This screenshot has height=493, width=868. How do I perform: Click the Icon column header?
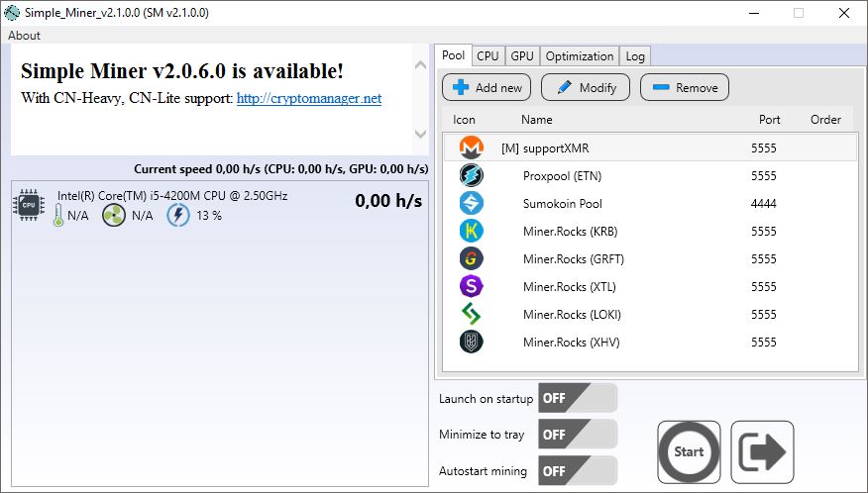coord(464,120)
